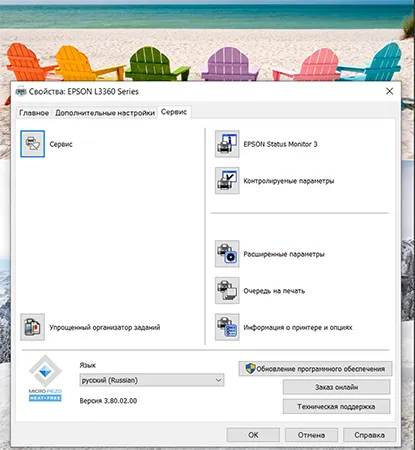Click the Язык label
The width and height of the screenshot is (415, 450).
pyautogui.click(x=88, y=365)
